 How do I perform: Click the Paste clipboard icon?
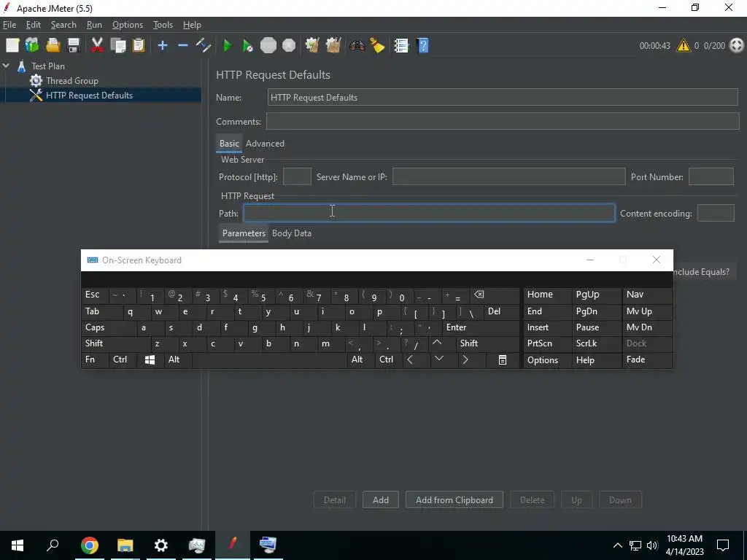[x=139, y=46]
